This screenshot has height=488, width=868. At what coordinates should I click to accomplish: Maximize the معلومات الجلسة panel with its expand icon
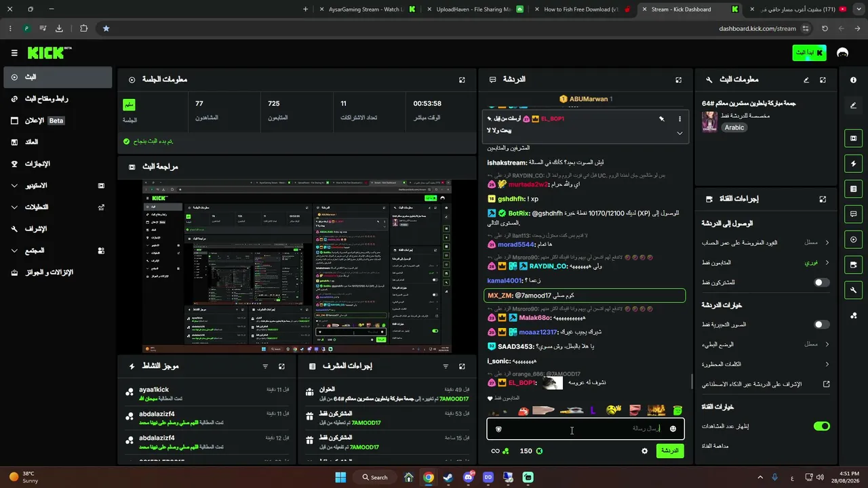click(x=462, y=80)
